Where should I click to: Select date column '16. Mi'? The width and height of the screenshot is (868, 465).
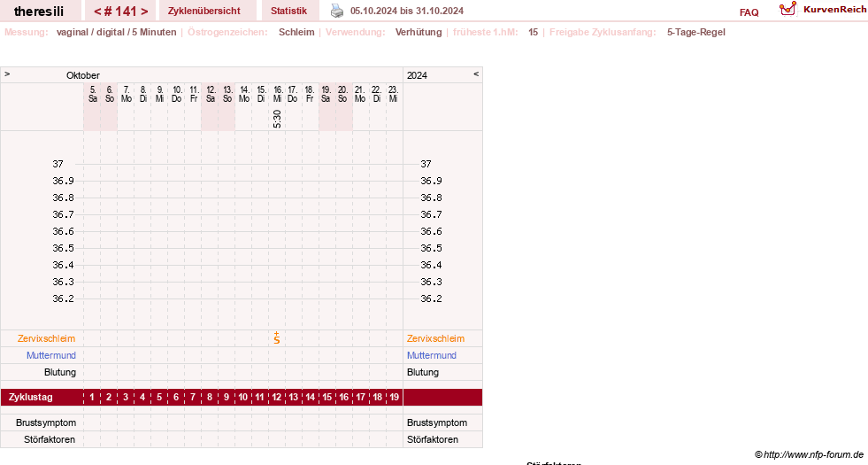277,94
